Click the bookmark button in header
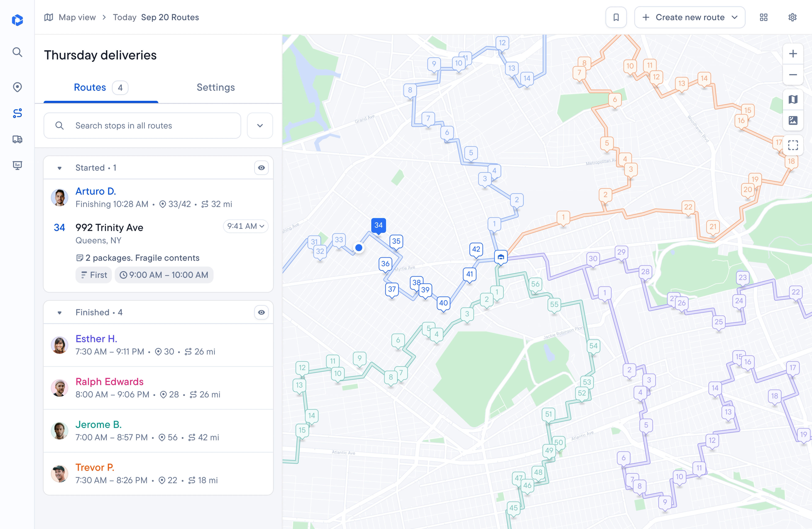 coord(616,17)
